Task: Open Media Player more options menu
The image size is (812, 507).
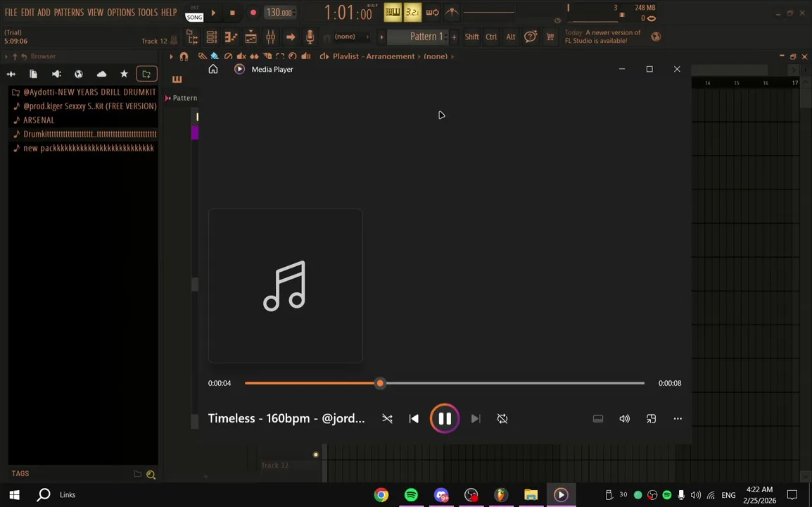Action: point(678,418)
